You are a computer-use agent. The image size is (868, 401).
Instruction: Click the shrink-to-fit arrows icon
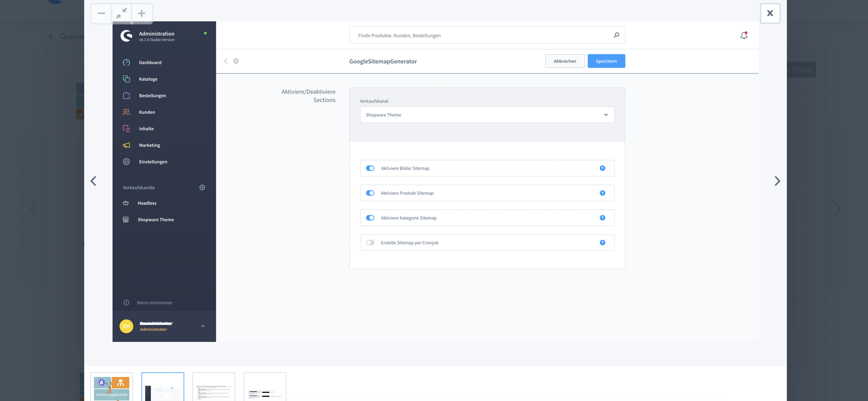point(121,13)
